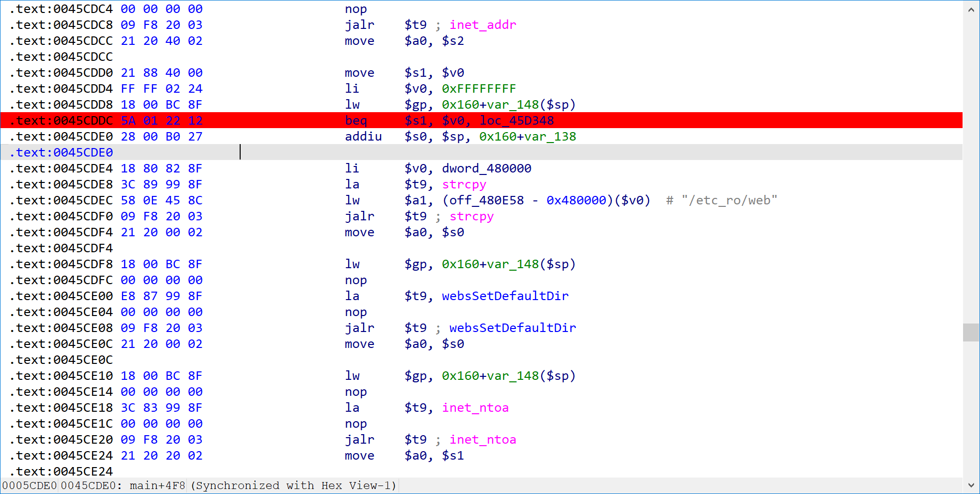This screenshot has height=494, width=980.
Task: Click the nop at 0045CDFC
Action: [356, 280]
